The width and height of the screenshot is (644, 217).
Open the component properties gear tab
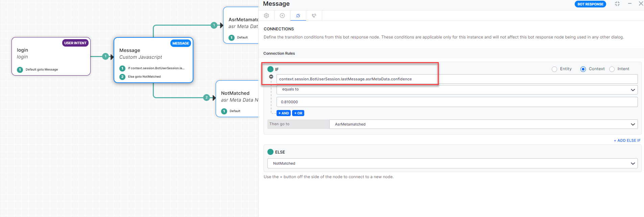266,16
